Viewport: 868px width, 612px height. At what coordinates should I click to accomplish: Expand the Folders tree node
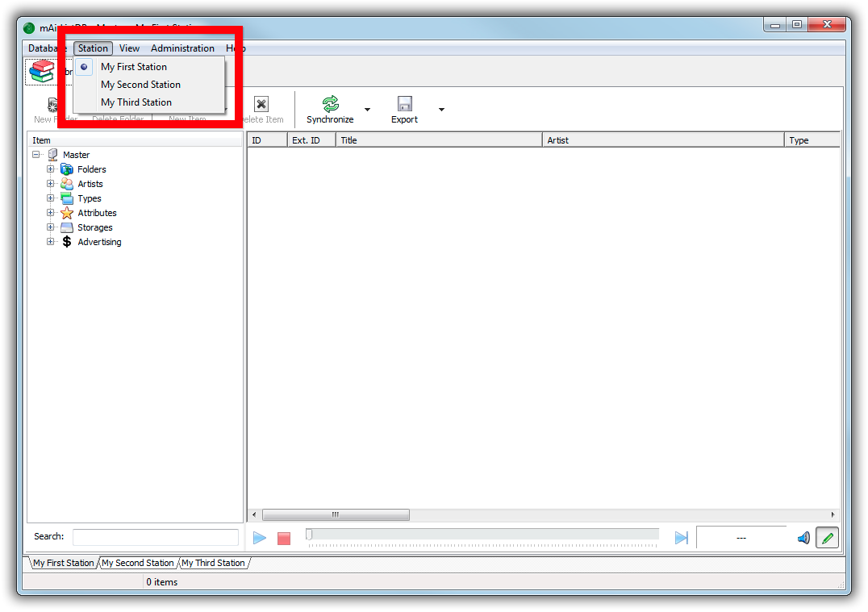[x=51, y=169]
